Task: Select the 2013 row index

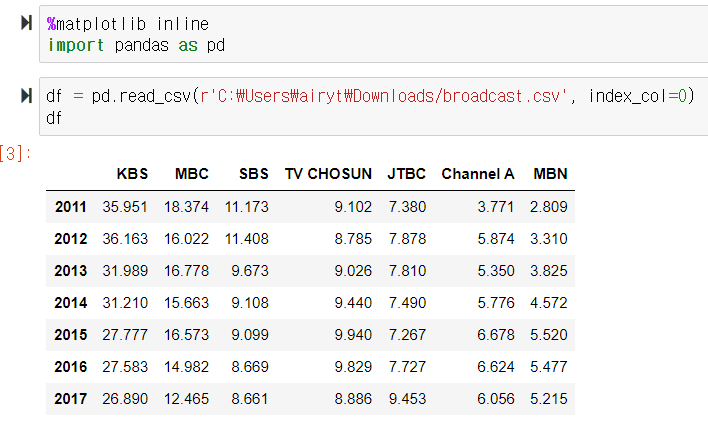Action: (x=70, y=271)
